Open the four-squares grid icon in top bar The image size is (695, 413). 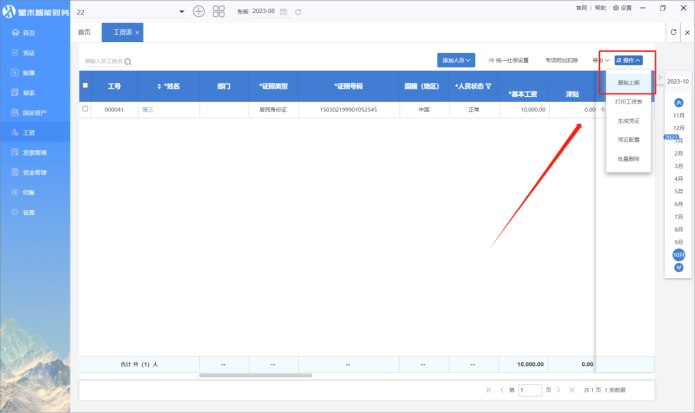218,11
